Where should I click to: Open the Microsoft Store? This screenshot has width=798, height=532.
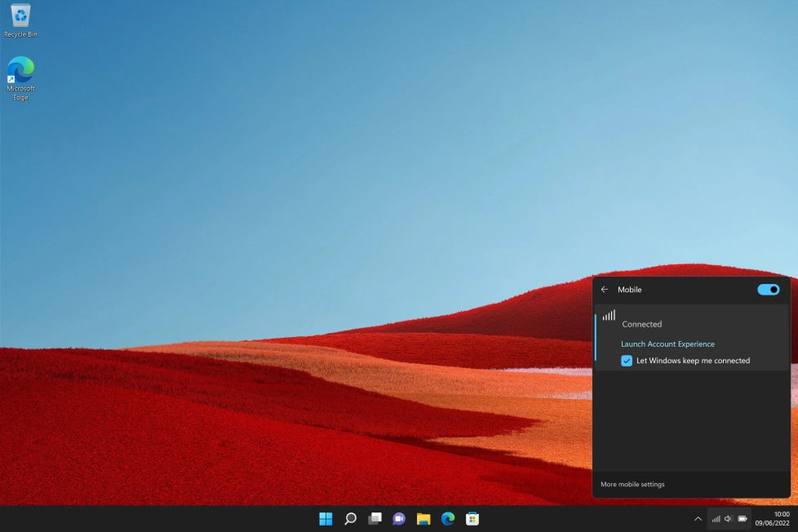[x=472, y=518]
